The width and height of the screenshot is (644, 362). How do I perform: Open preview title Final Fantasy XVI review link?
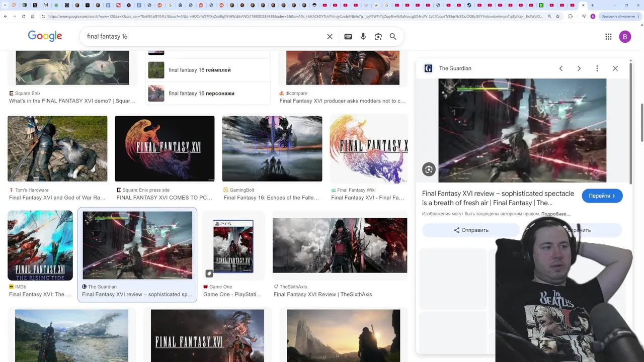(498, 198)
